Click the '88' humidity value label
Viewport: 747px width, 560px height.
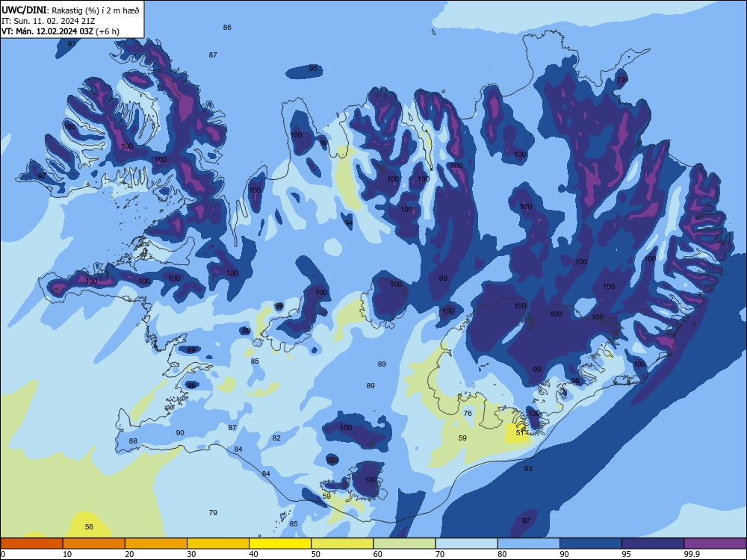click(133, 441)
